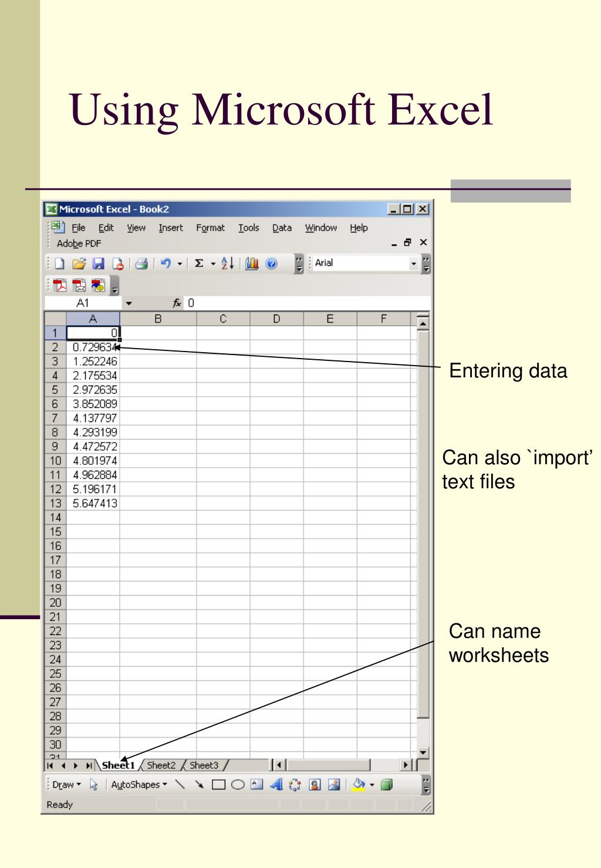Expand Formatting toolbar options chevron
This screenshot has width=601, height=868.
coord(426,264)
